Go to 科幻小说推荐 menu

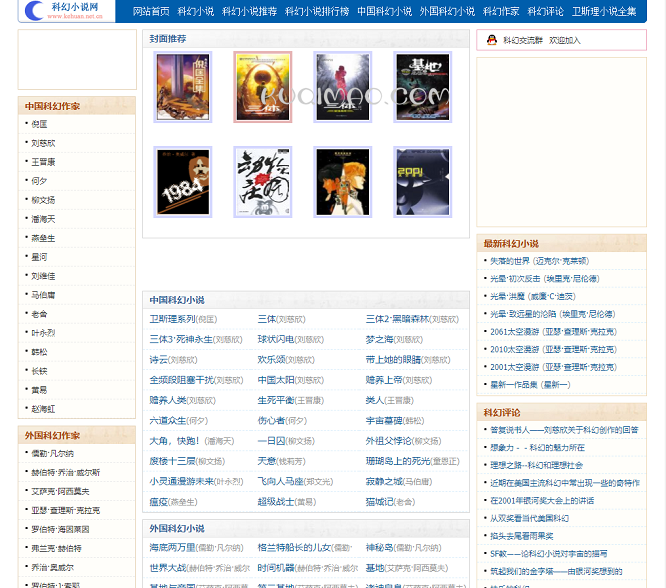[249, 11]
